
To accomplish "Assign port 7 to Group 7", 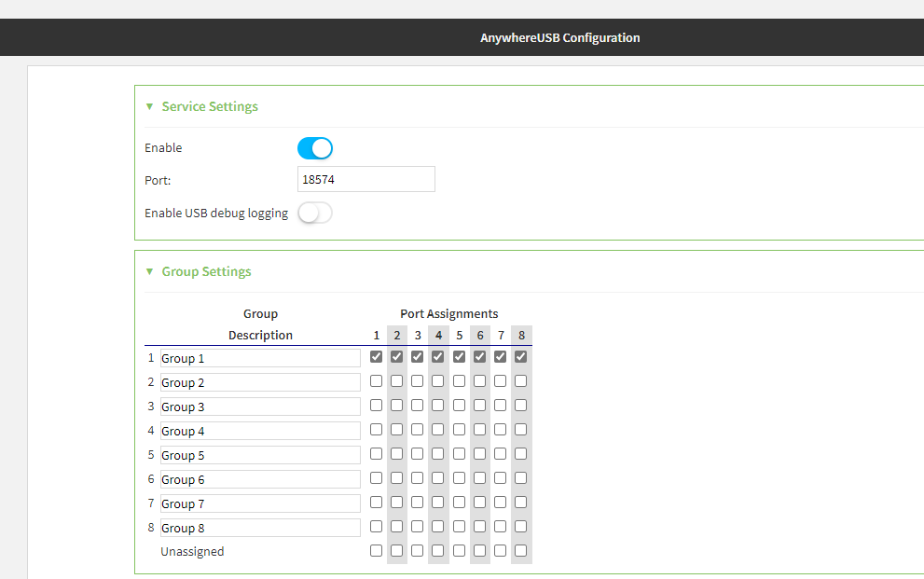I will click(501, 502).
